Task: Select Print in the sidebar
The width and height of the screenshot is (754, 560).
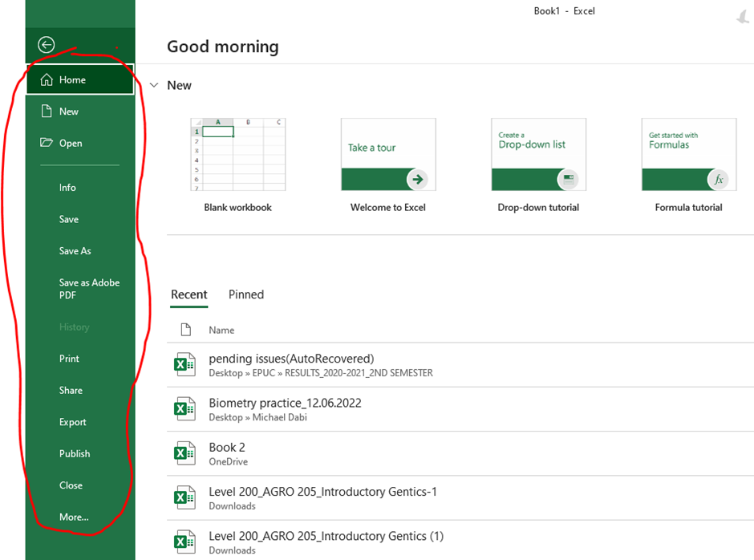Action: (69, 359)
